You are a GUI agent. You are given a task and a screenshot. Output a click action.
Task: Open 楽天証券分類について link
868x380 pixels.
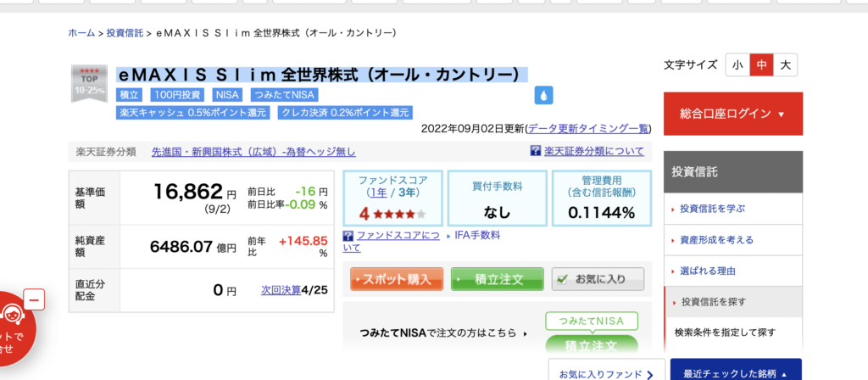click(x=594, y=151)
